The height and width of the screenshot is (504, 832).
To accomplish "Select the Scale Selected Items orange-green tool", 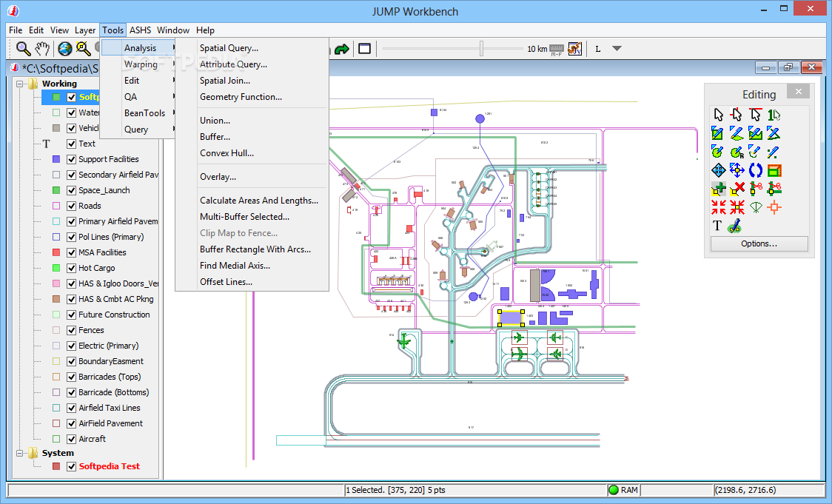I will click(774, 170).
